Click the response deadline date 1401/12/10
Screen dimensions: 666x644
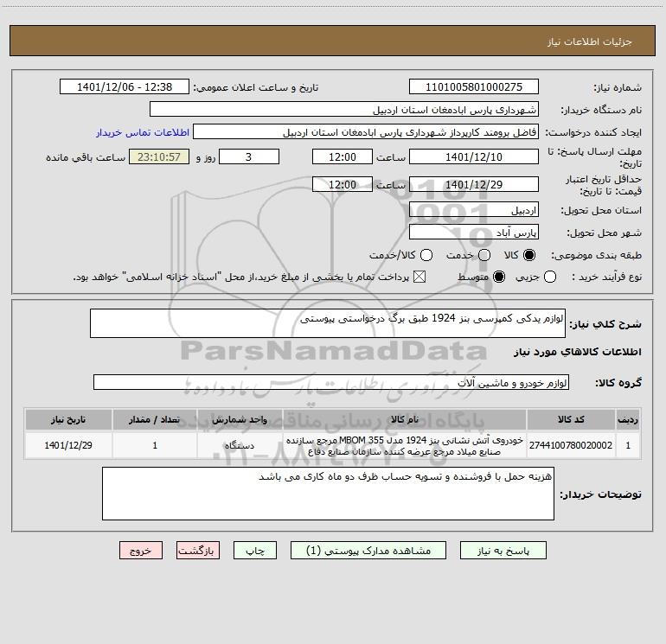(474, 156)
